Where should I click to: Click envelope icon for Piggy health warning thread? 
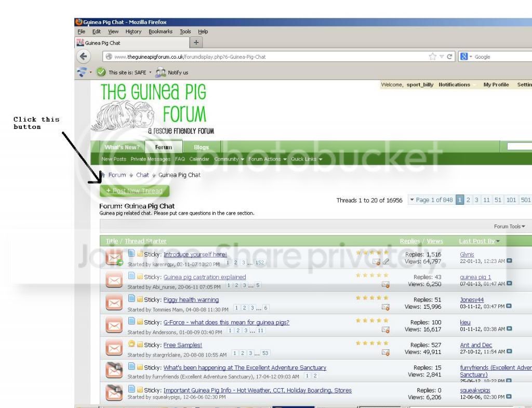[x=114, y=303]
